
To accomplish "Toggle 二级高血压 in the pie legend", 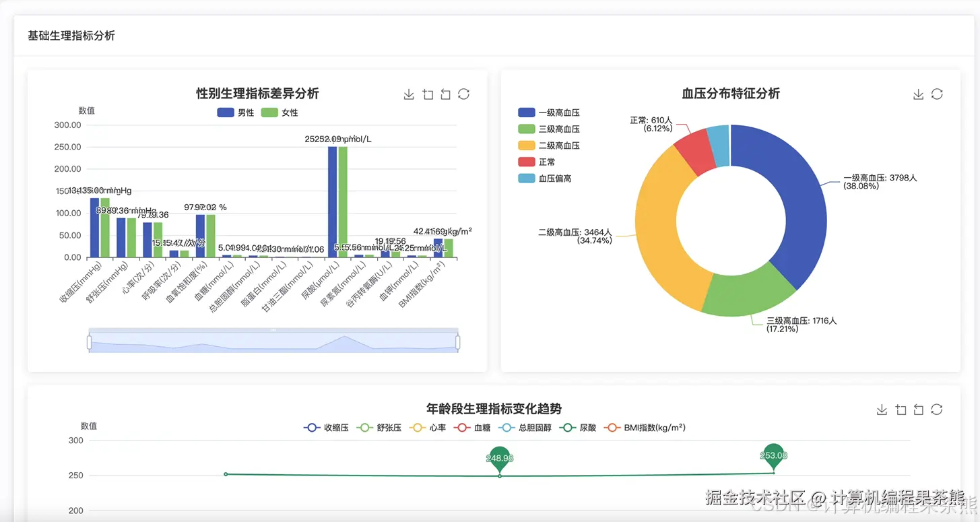I will (549, 145).
